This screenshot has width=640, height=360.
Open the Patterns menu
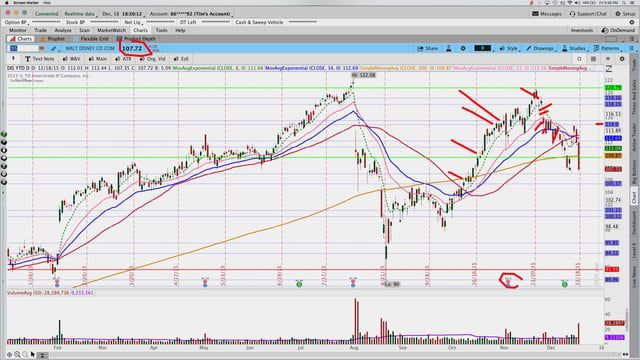tap(607, 48)
